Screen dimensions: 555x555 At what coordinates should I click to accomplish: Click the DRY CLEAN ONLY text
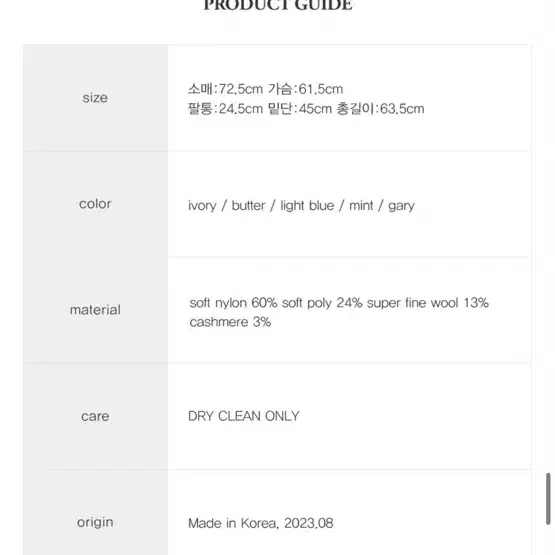(244, 416)
